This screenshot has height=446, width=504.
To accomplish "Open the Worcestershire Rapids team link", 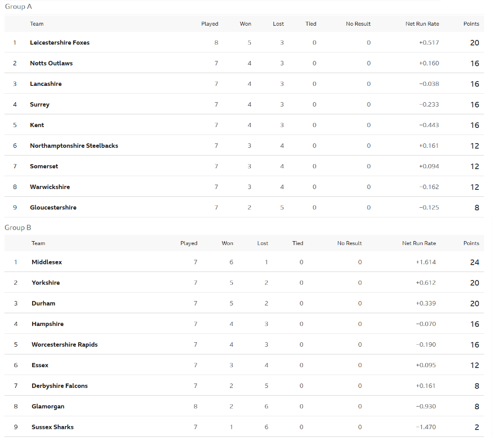I will coord(65,345).
